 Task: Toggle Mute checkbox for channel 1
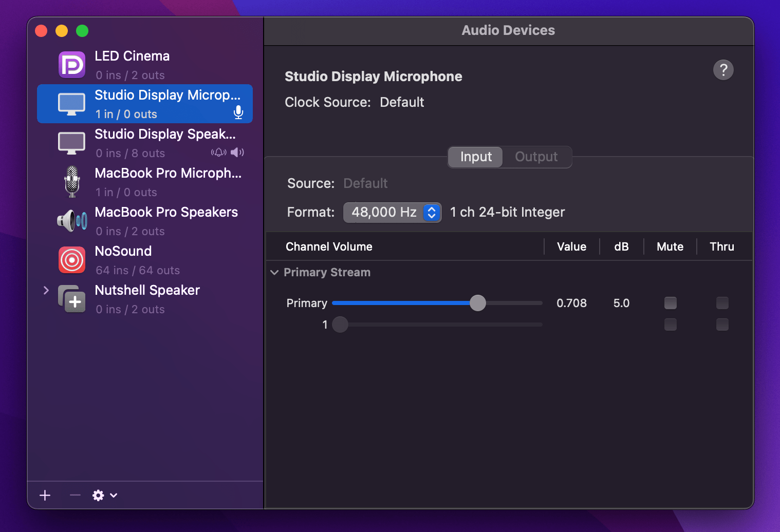pyautogui.click(x=671, y=325)
